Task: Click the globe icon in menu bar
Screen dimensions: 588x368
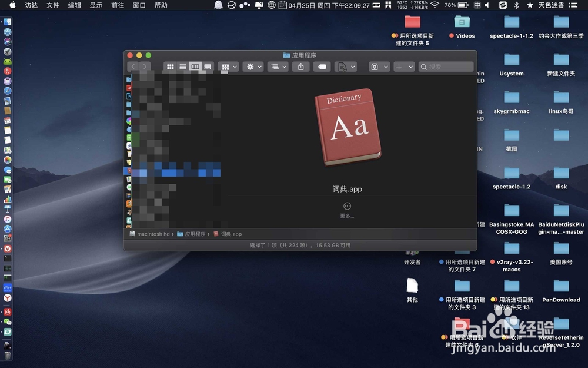Action: (x=272, y=5)
